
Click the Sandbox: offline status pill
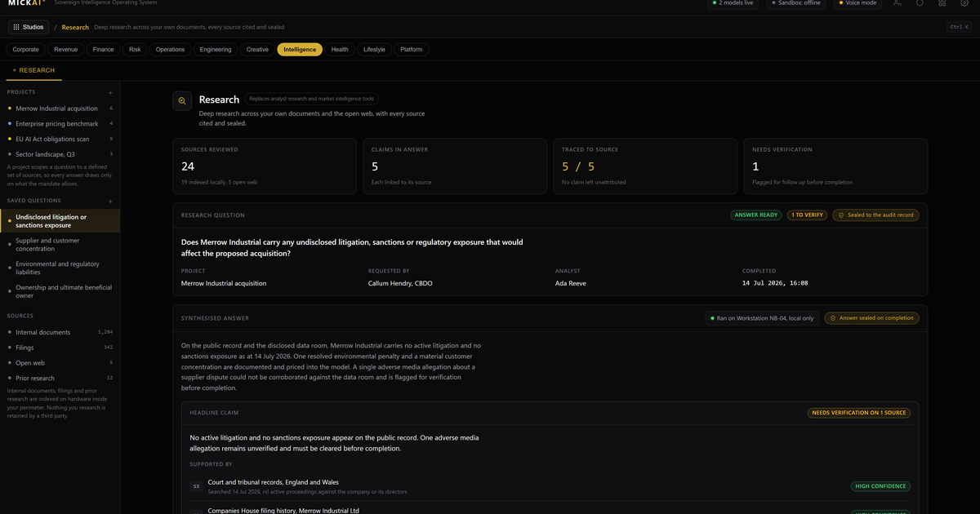click(796, 3)
